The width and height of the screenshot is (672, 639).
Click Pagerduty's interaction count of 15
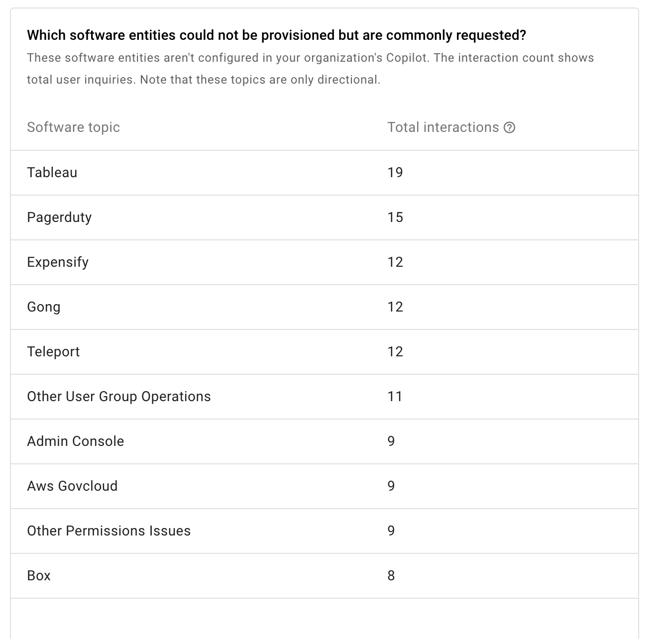click(x=395, y=217)
